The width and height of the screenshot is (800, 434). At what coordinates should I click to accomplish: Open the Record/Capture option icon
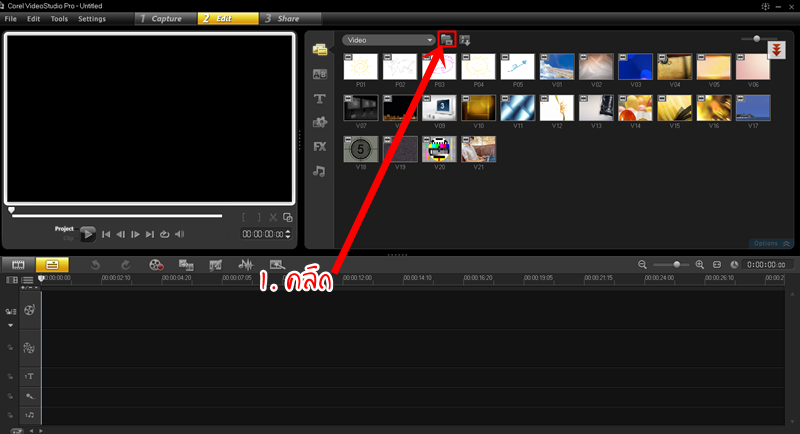click(156, 265)
